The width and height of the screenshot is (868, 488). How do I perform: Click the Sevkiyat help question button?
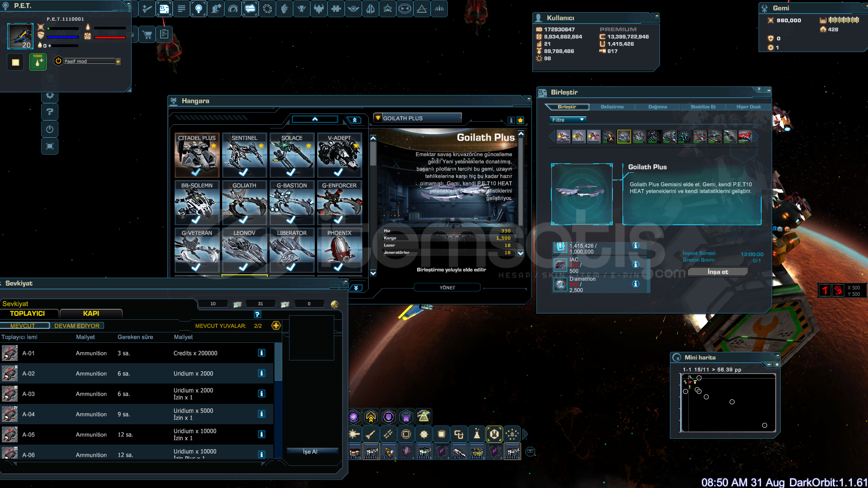tap(257, 314)
